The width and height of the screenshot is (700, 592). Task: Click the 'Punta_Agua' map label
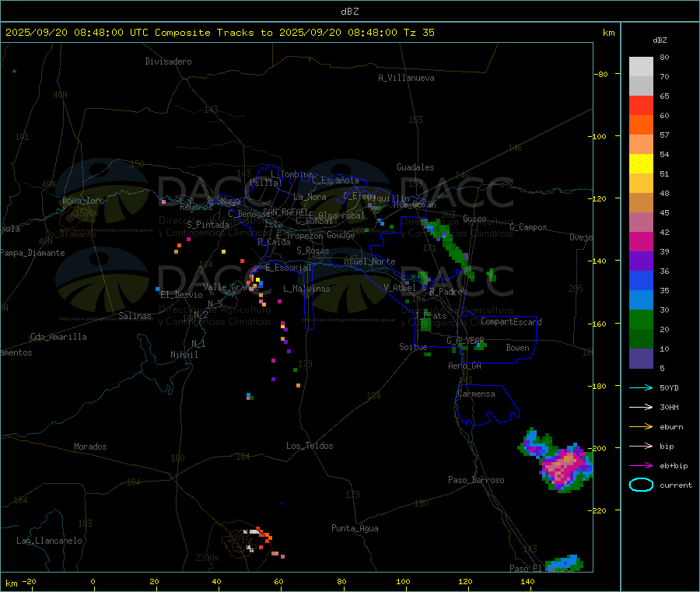[x=355, y=528]
